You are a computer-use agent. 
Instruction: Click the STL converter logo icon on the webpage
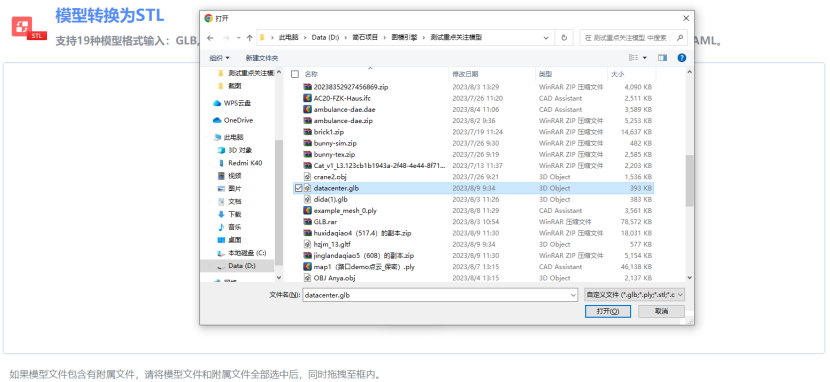[x=29, y=28]
